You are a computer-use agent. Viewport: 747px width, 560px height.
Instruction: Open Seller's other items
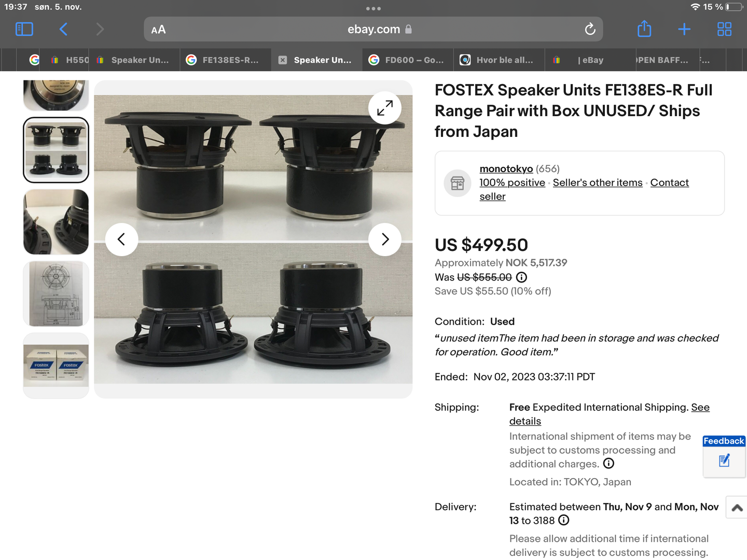tap(598, 183)
